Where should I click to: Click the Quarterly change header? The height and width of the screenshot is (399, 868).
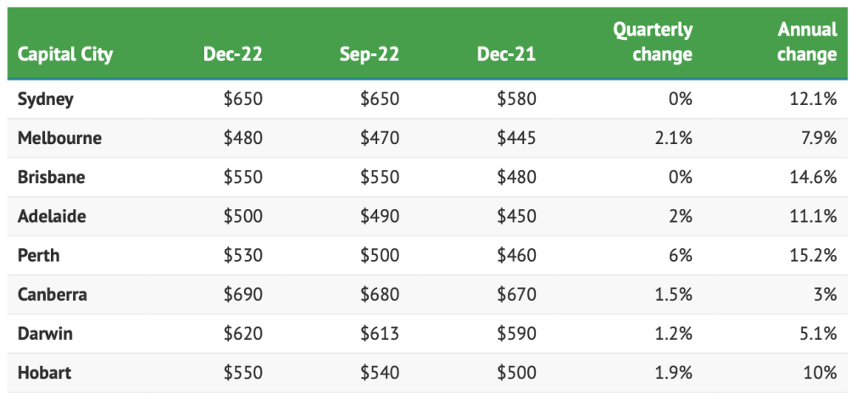pos(653,42)
